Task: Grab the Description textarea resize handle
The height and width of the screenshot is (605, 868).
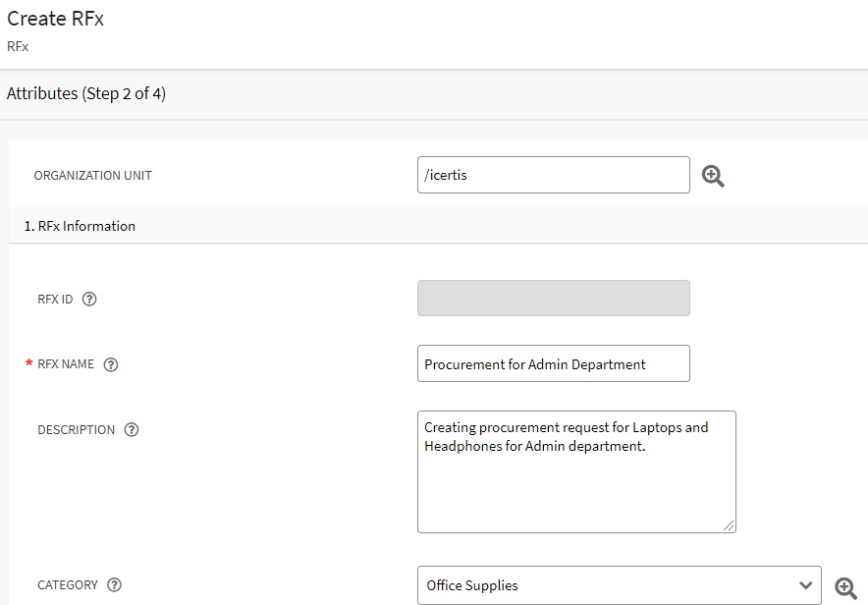Action: (730, 526)
